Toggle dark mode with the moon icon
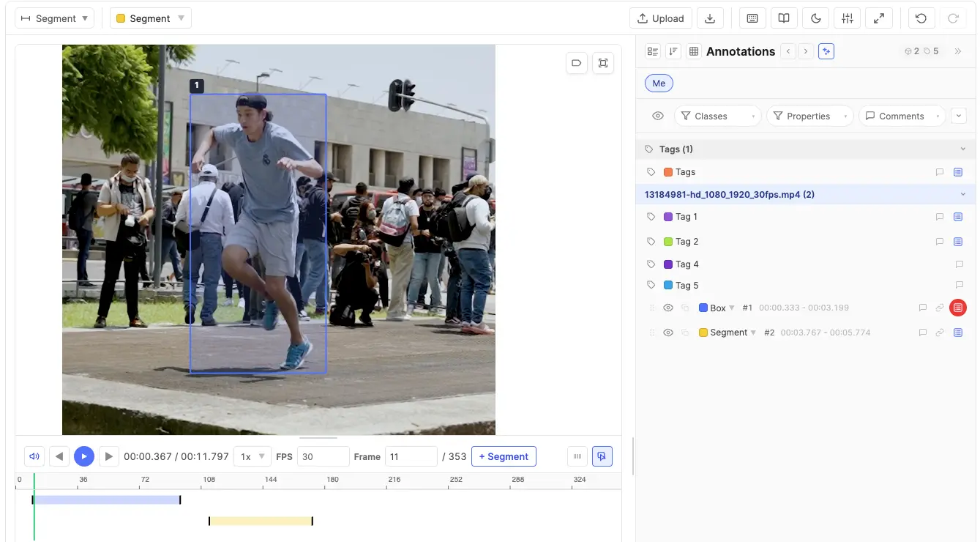 pyautogui.click(x=816, y=18)
